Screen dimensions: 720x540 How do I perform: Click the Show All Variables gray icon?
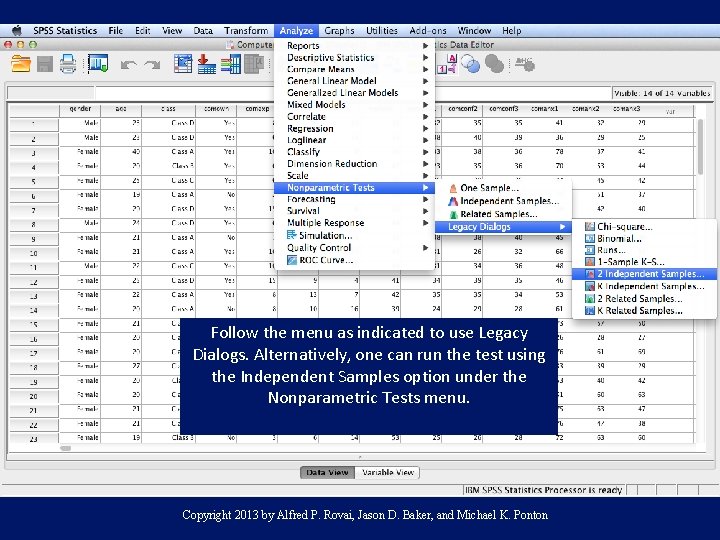494,64
